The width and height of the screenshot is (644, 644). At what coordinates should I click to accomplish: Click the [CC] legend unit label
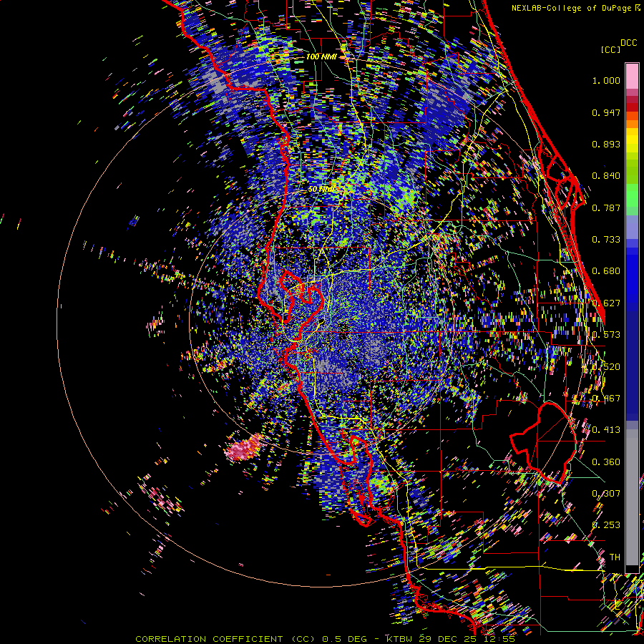[x=610, y=49]
